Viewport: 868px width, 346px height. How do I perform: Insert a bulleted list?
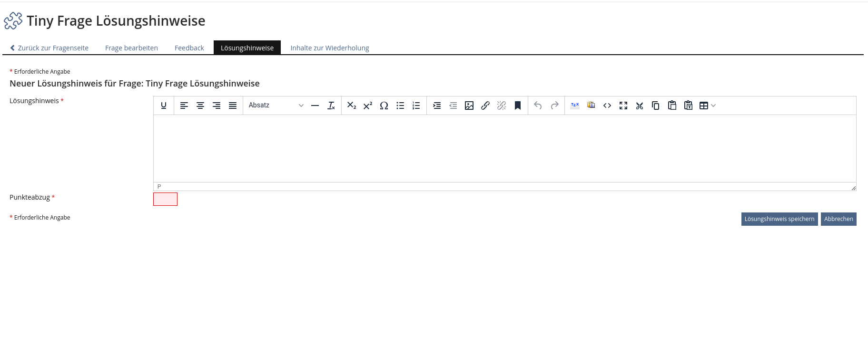click(400, 106)
